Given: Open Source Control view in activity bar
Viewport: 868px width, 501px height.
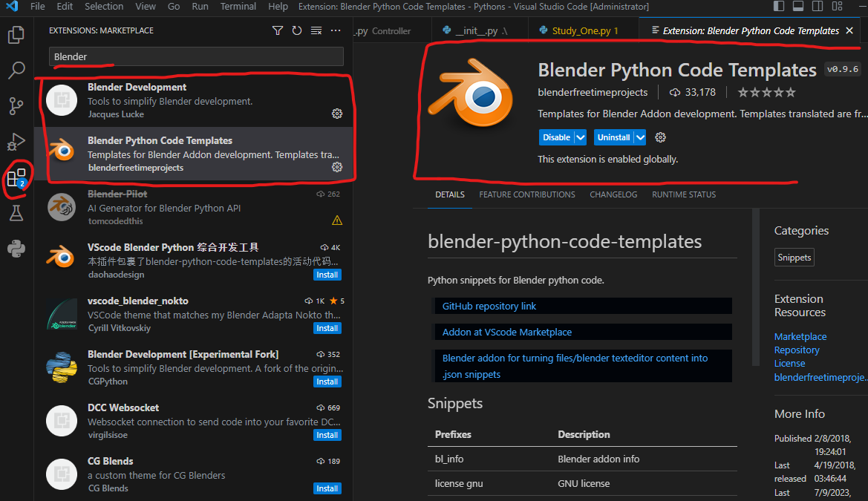Looking at the screenshot, I should pyautogui.click(x=16, y=105).
